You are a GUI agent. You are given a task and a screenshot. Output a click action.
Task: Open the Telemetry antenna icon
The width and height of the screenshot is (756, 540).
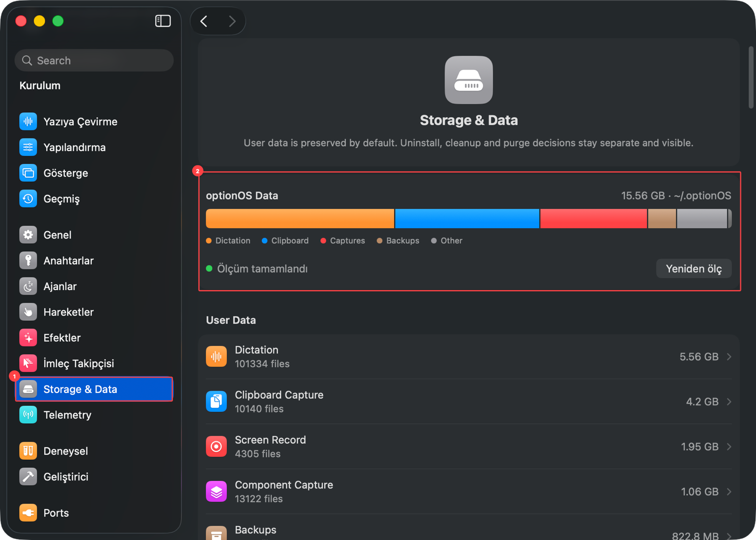click(28, 415)
